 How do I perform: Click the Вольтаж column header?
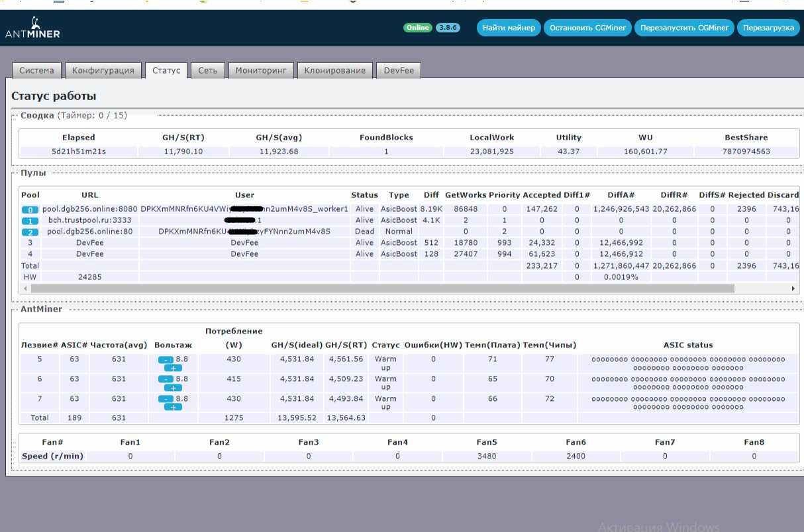coord(173,345)
